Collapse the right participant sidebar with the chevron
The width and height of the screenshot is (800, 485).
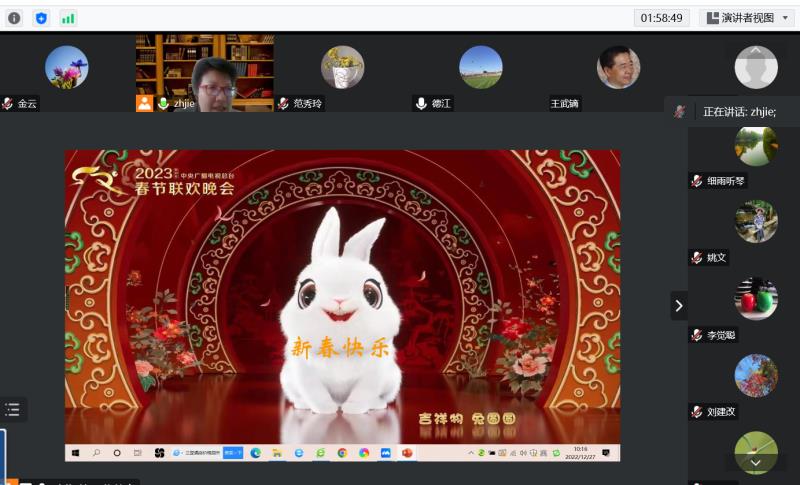coord(679,306)
